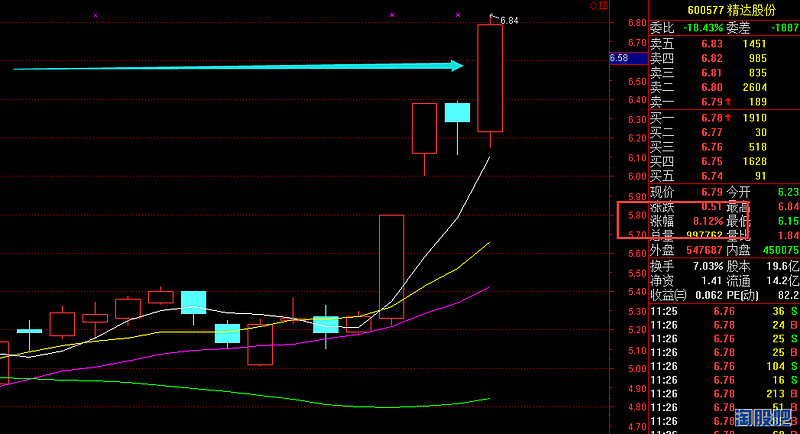Select the tallest red candlestick reaching 6.84

490,78
